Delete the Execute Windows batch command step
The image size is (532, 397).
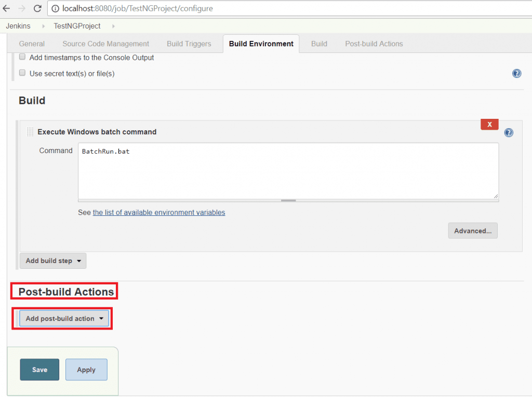[x=489, y=124]
